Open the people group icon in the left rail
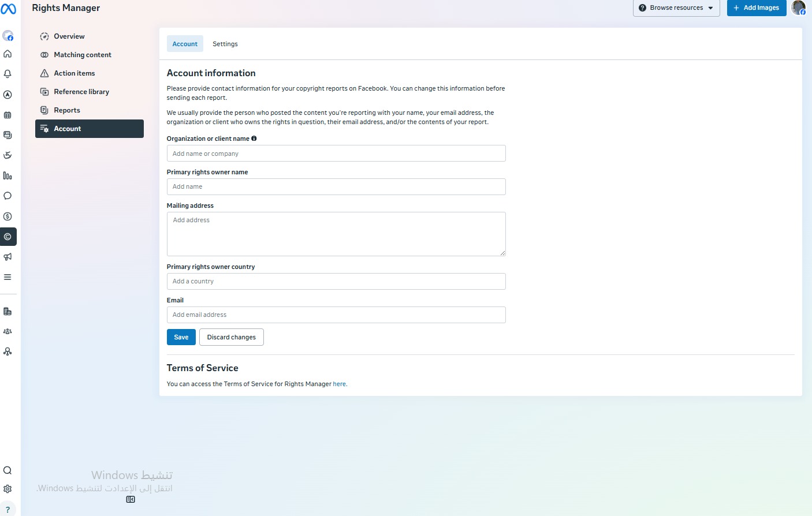812x516 pixels. [x=8, y=331]
